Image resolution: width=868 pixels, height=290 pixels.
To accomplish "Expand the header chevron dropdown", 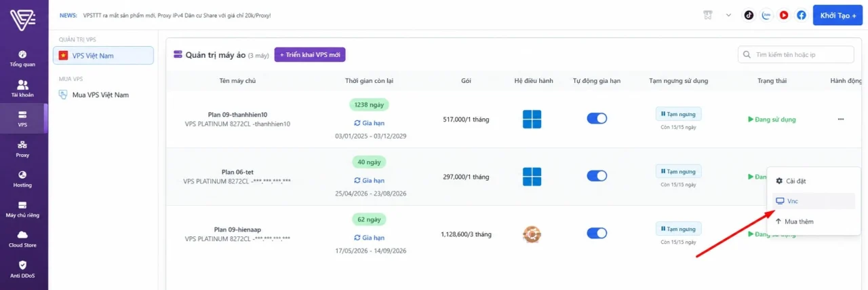I will click(x=729, y=15).
